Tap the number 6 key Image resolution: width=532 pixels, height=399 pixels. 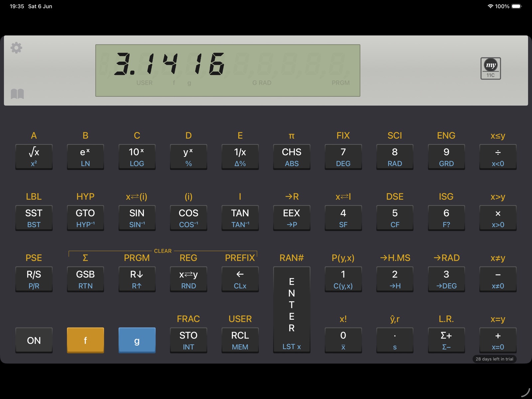[446, 218]
